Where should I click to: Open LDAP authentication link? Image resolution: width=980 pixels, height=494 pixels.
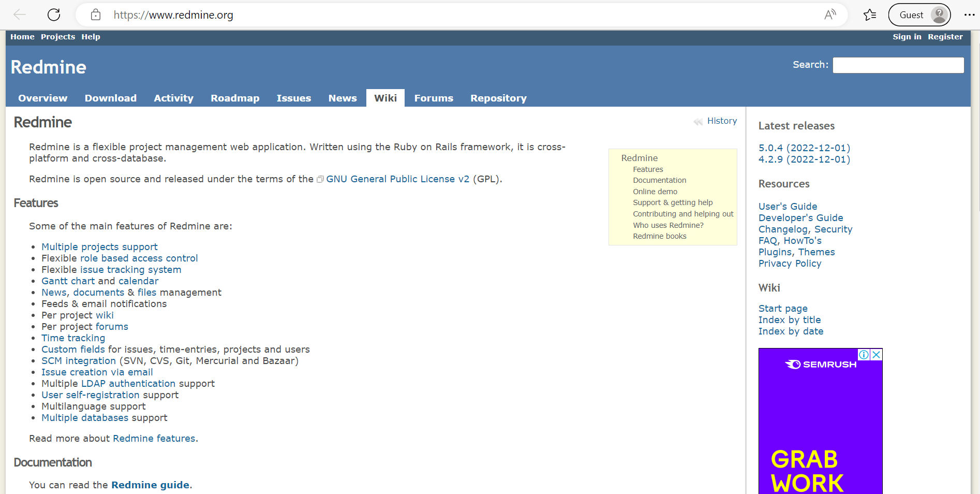click(128, 384)
